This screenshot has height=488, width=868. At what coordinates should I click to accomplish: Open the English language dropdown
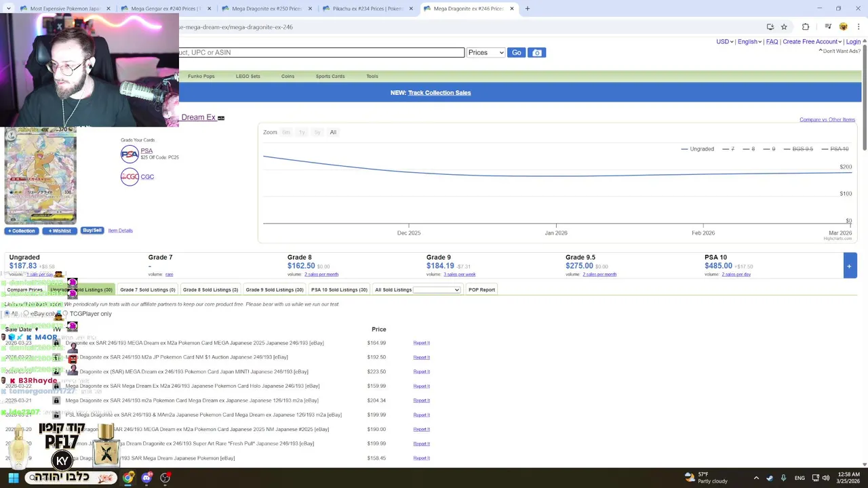click(749, 41)
